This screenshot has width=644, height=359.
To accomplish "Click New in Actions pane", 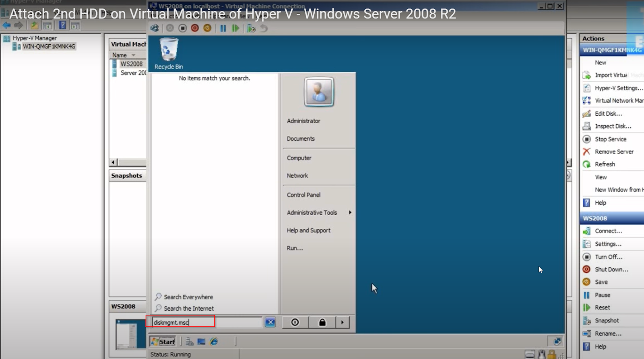I will coord(601,62).
